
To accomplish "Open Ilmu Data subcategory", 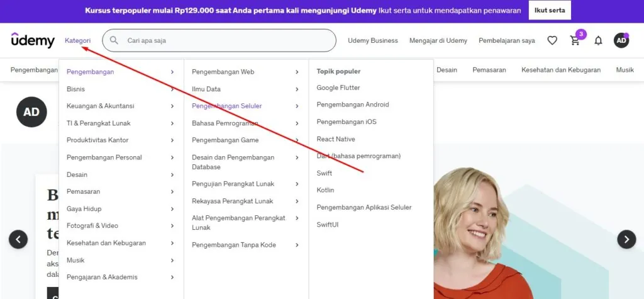I will [x=206, y=89].
